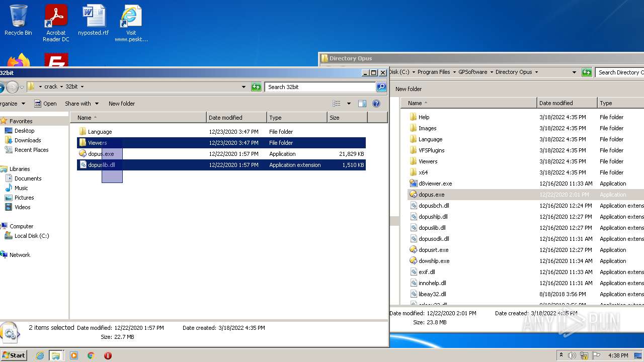The image size is (644, 362).
Task: Expand the address bar history dropdown
Action: coord(244,86)
